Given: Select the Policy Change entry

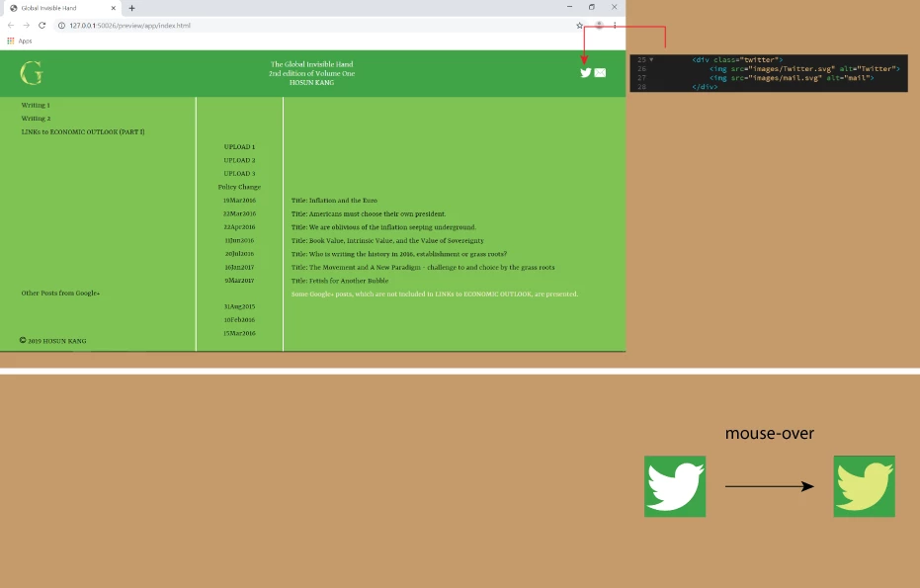Looking at the screenshot, I should pos(239,187).
